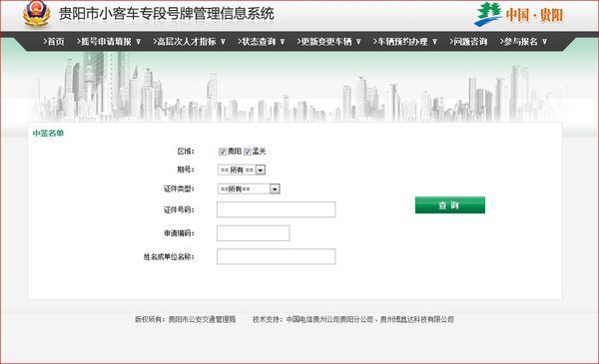Screen dimensions: 599x364
Task: Click the green 查询 button
Action: click(450, 205)
